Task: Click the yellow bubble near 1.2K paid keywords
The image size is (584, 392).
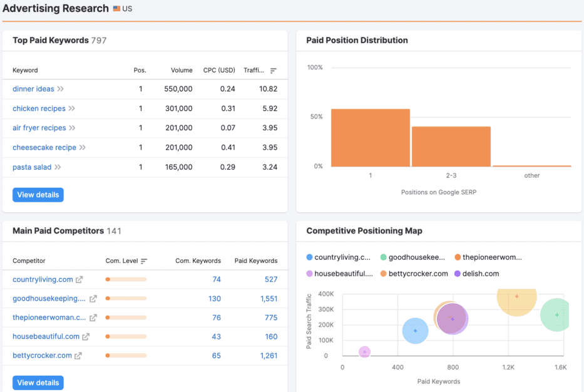Action: point(516,301)
